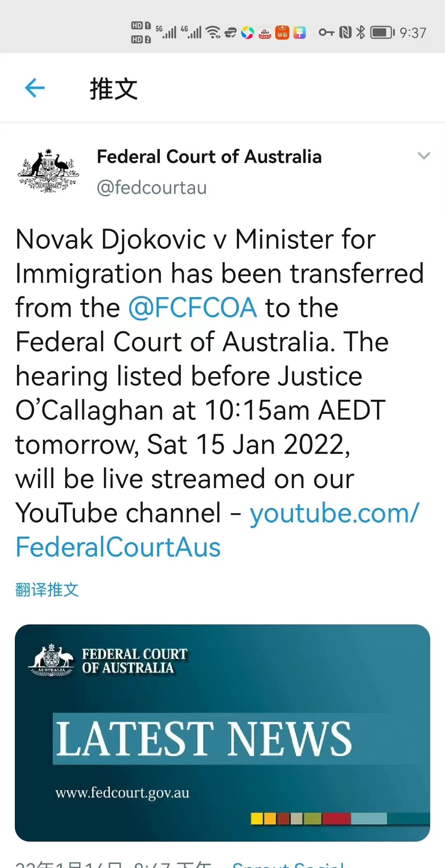Tap the orange 基金 notification icon

(282, 33)
